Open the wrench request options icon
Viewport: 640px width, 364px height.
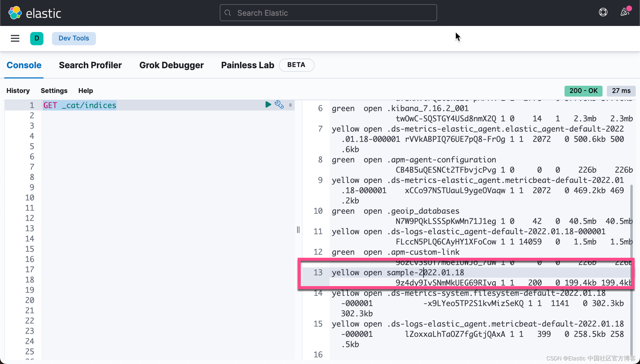click(x=279, y=105)
